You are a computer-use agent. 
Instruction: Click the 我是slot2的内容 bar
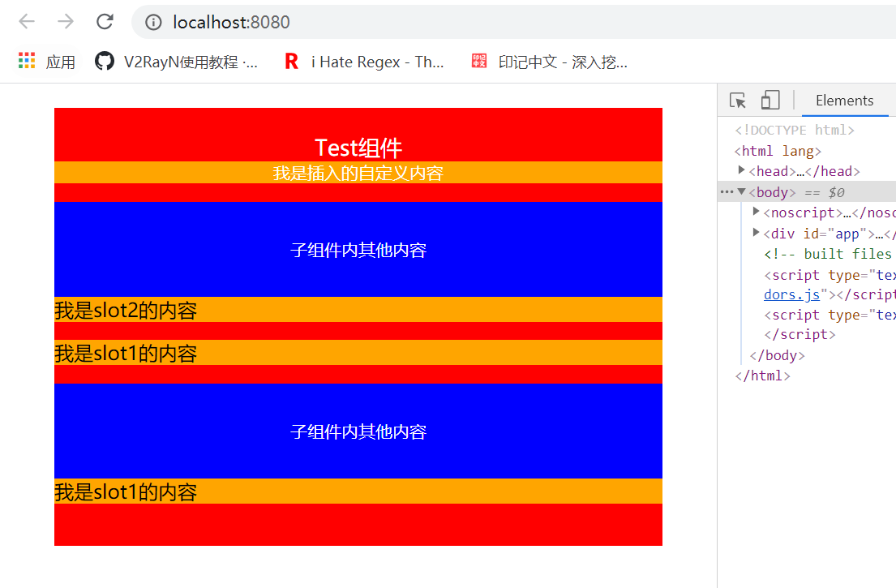(358, 310)
